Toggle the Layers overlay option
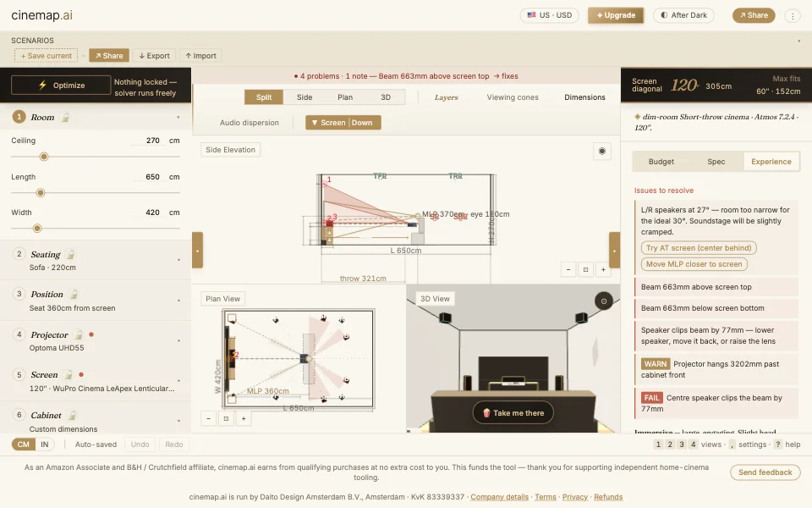 click(x=447, y=97)
